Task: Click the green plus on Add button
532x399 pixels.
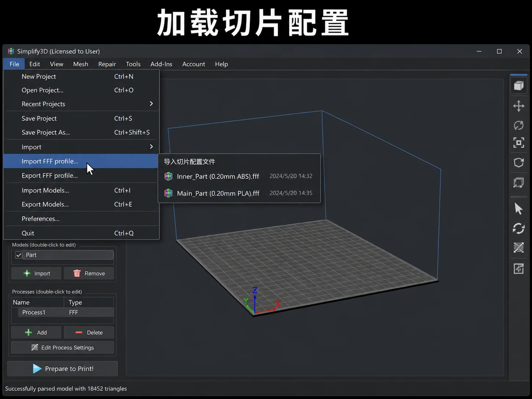Action: 28,332
